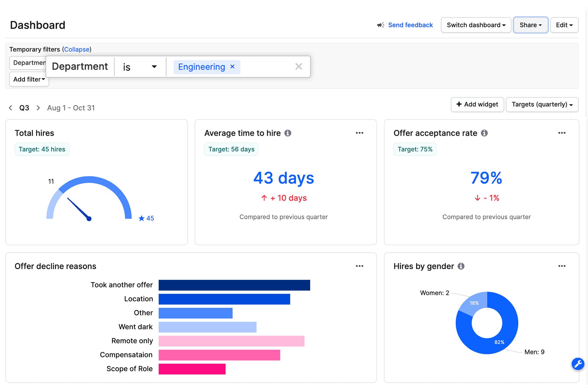Open the blue wrench icon at bottom right
The height and width of the screenshot is (386, 588).
(578, 364)
